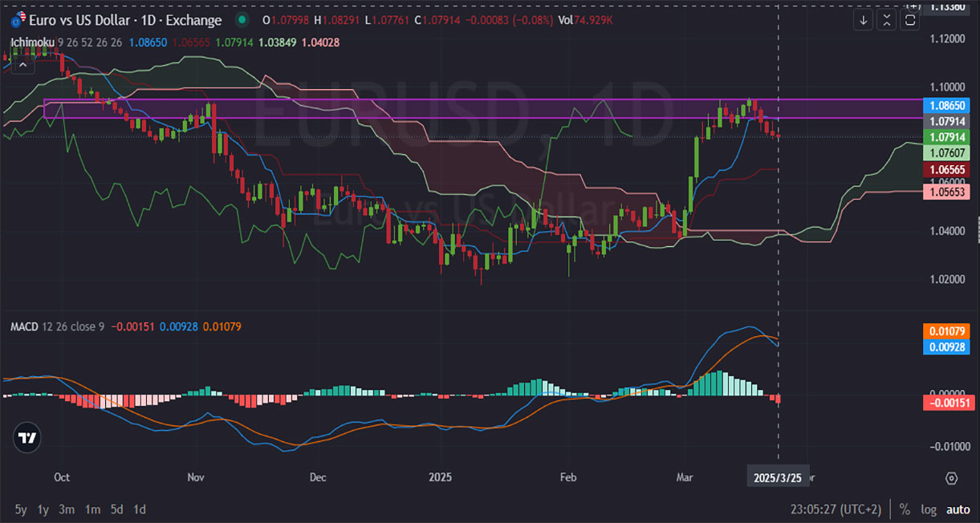980x523 pixels.
Task: Click the Nov label on the time axis
Action: [x=196, y=477]
